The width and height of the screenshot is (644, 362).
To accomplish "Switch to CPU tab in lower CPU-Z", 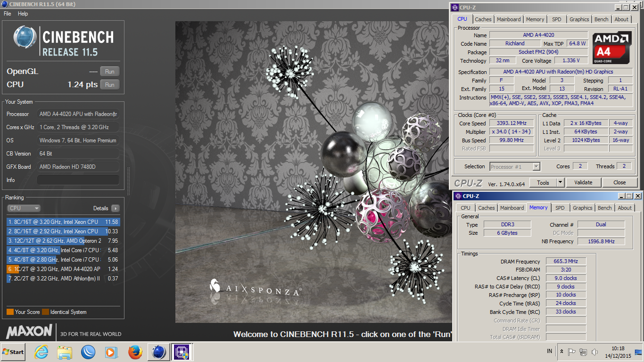I will coord(465,208).
